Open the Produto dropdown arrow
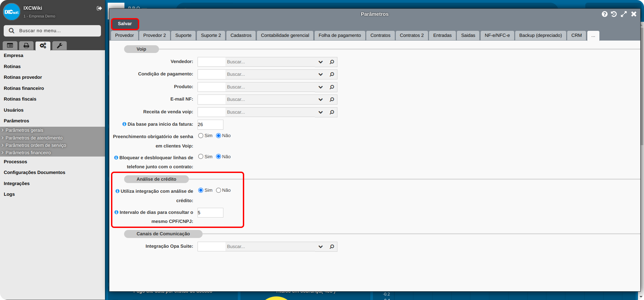644x300 pixels. tap(321, 87)
